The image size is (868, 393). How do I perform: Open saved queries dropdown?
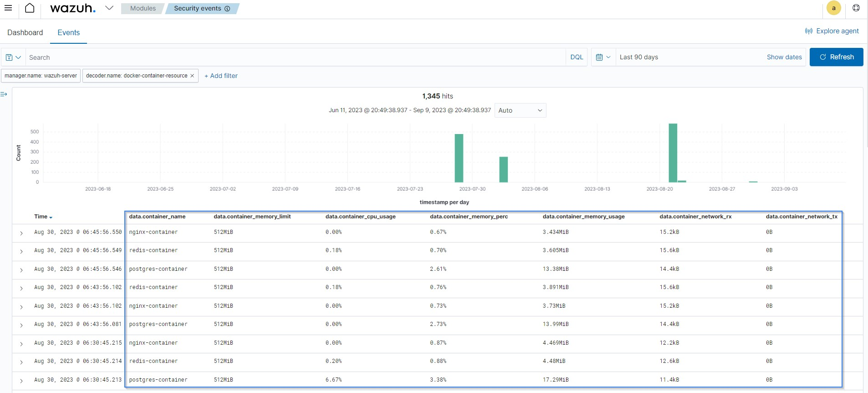[13, 57]
